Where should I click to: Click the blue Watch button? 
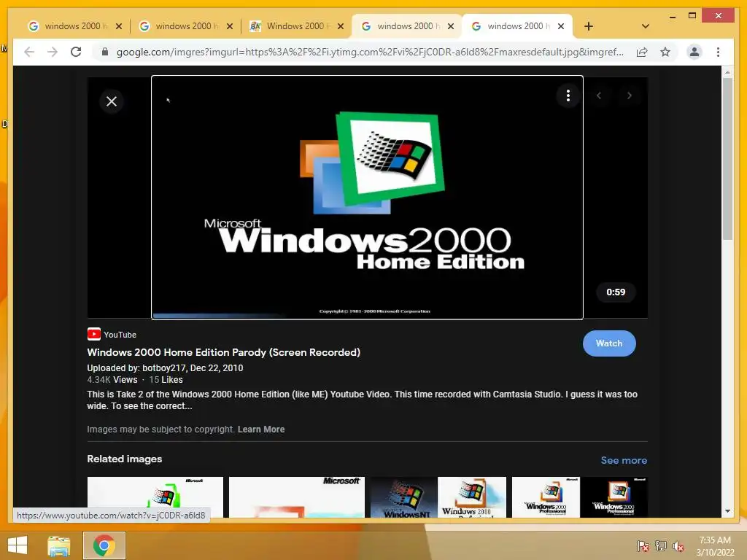click(x=609, y=343)
